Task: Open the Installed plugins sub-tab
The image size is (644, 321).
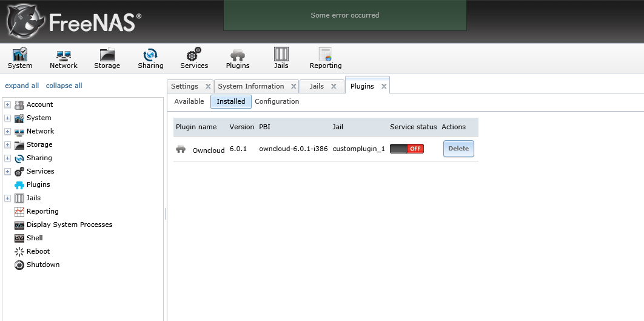Action: tap(231, 101)
